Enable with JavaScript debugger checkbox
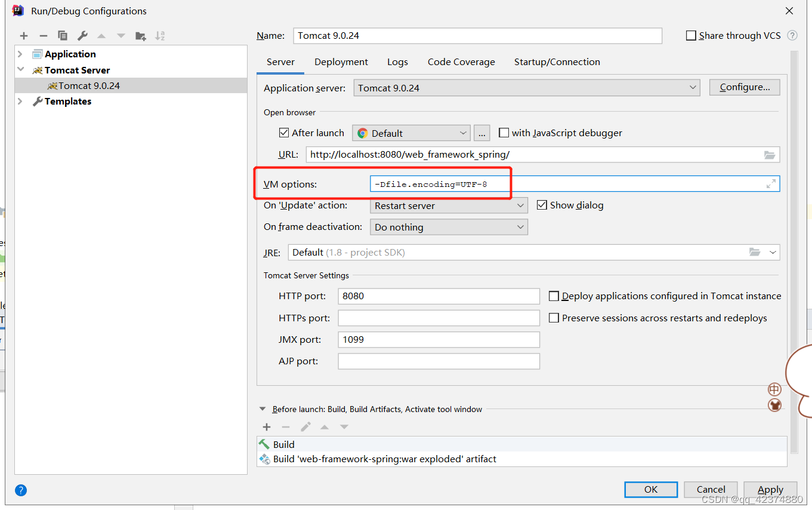This screenshot has width=812, height=510. (x=504, y=133)
